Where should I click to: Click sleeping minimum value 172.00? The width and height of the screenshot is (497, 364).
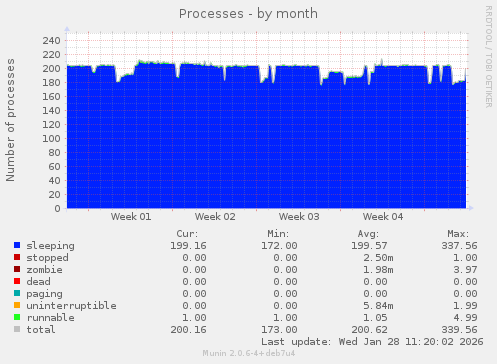click(279, 246)
